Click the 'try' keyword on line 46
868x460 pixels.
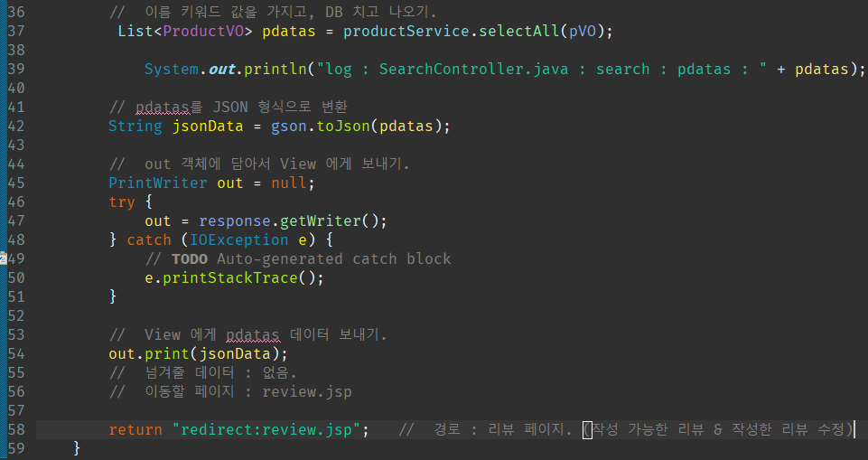[122, 202]
